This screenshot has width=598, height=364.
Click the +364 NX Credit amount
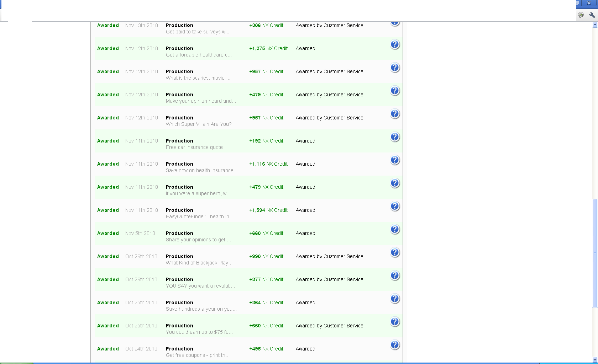pos(266,303)
